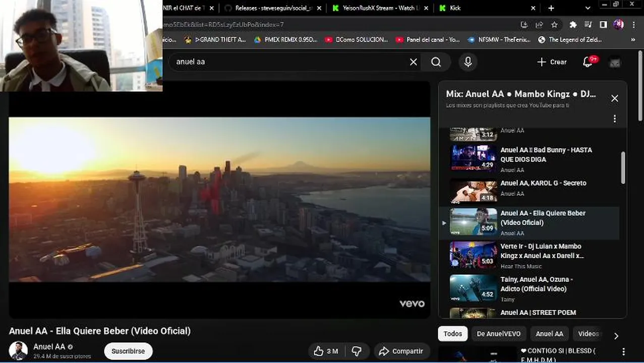Select the 'Anuel AA' filter chip

click(549, 333)
